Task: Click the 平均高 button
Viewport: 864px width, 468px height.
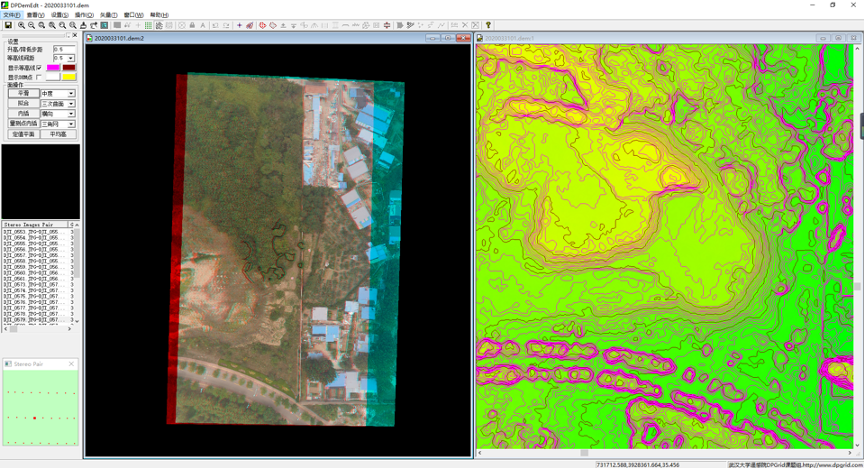Action: (x=58, y=134)
